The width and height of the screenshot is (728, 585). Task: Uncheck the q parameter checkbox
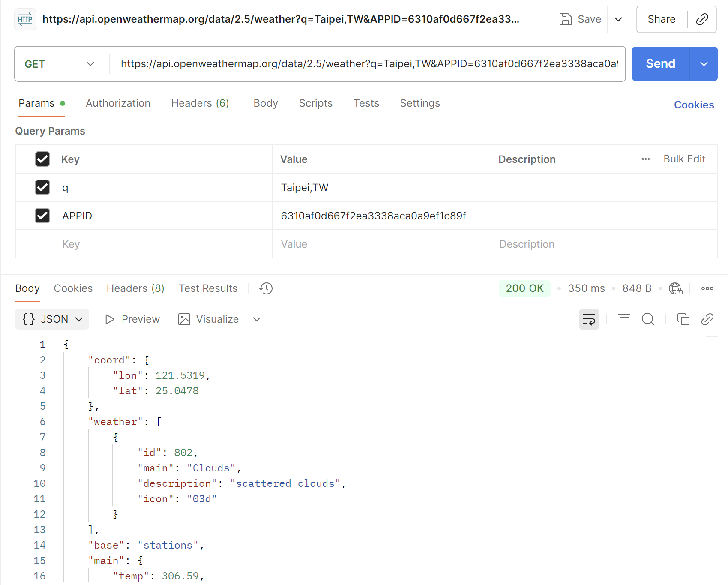click(x=42, y=187)
